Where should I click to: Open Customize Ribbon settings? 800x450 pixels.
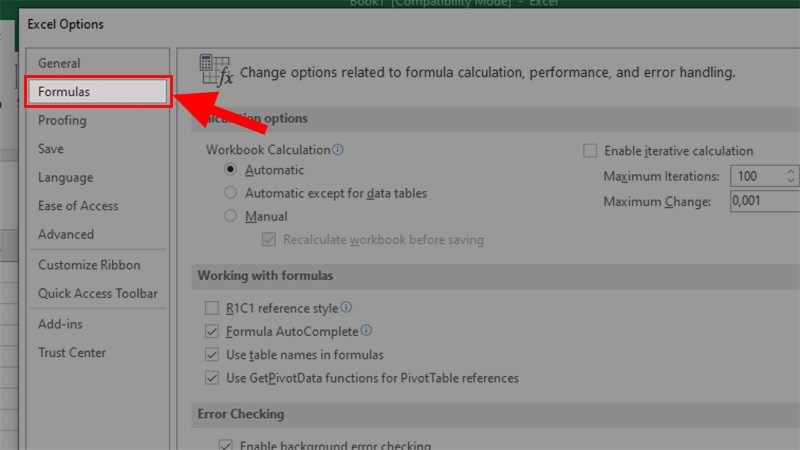coord(89,265)
